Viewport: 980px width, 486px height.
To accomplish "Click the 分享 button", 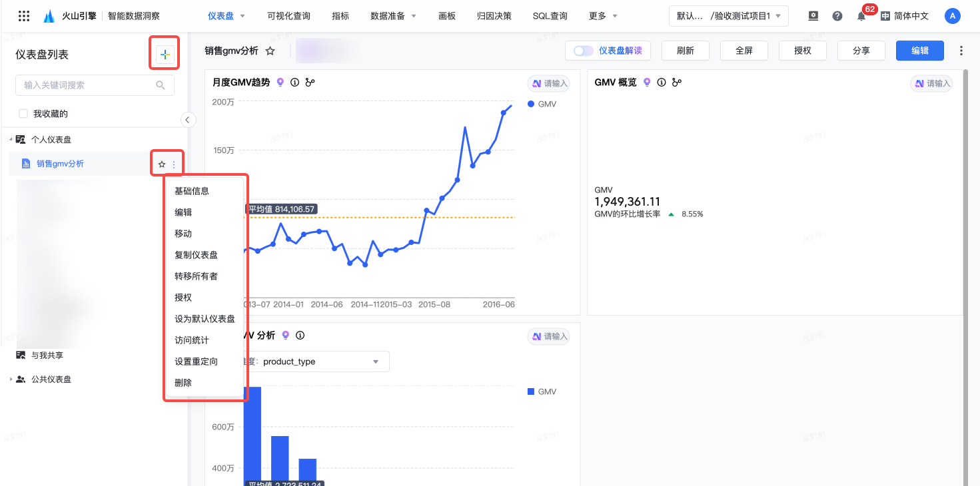I will 861,51.
